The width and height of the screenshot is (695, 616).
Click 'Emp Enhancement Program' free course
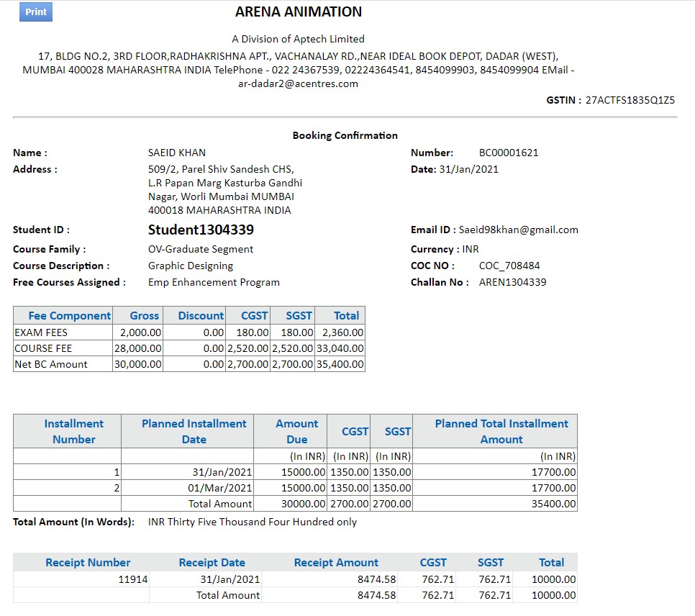[214, 283]
